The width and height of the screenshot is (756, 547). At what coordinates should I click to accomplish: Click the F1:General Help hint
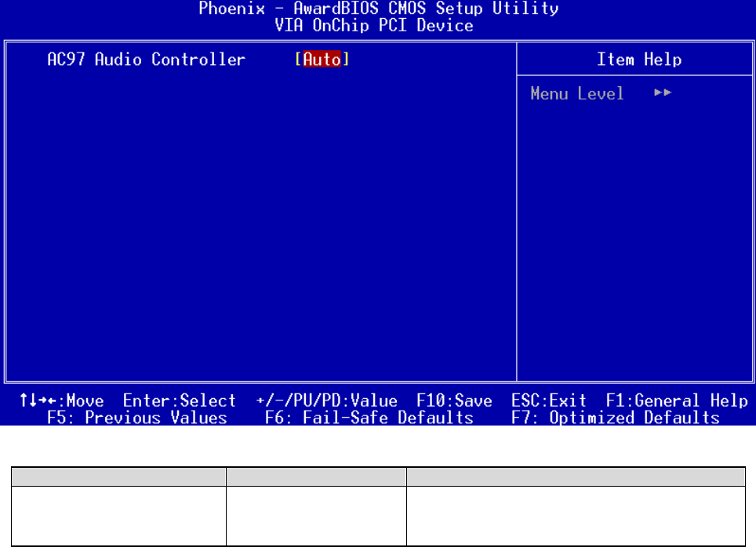point(677,400)
